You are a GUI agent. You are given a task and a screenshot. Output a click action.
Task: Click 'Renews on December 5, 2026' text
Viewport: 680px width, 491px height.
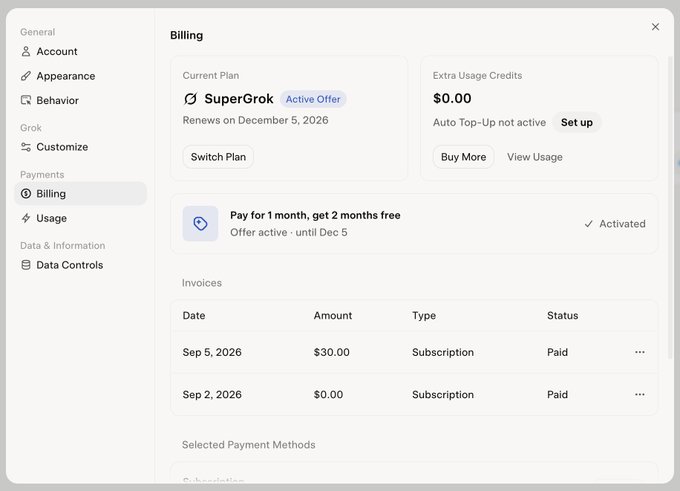tap(255, 120)
